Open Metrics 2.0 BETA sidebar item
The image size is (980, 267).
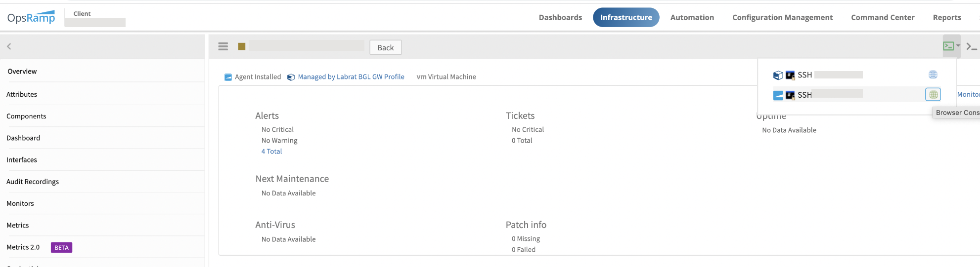coord(40,247)
